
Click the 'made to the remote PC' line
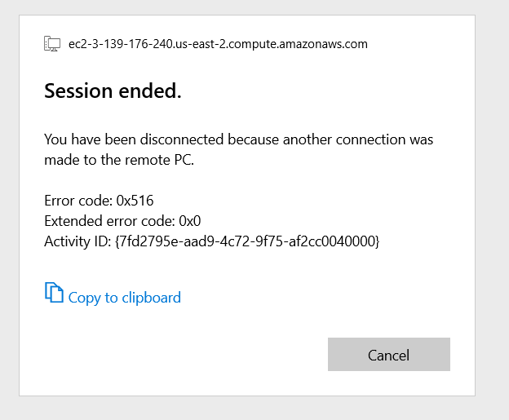click(119, 160)
